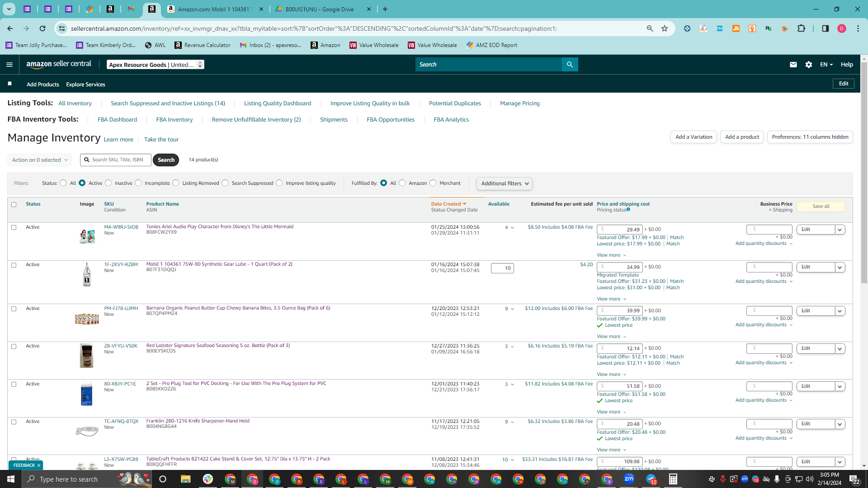Image resolution: width=868 pixels, height=488 pixels.
Task: Expand the Edit dropdown arrow for Mobil 1
Action: 840,267
